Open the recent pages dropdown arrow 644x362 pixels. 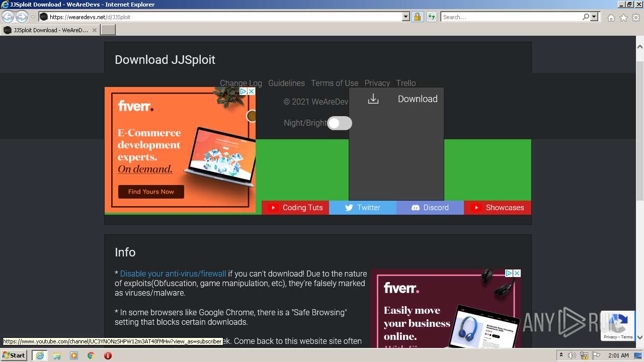point(33,17)
